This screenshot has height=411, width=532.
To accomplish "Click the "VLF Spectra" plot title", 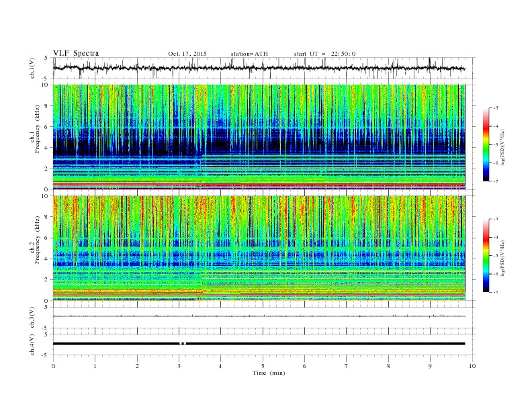I will [x=76, y=53].
